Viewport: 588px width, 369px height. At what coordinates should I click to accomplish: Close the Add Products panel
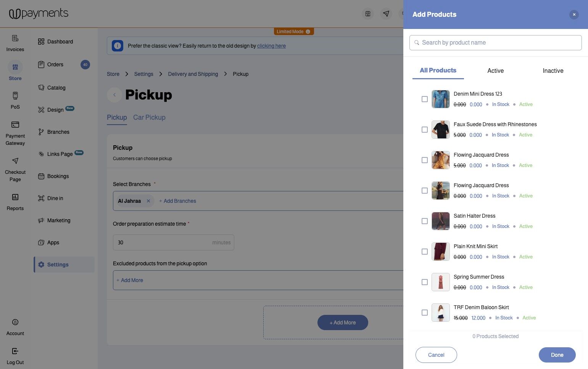pos(574,14)
